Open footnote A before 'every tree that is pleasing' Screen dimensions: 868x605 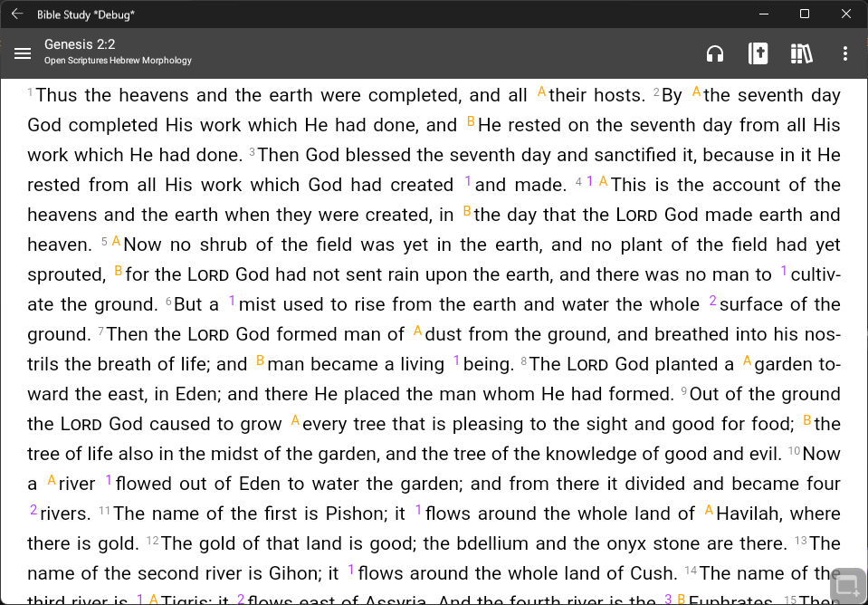coord(296,420)
